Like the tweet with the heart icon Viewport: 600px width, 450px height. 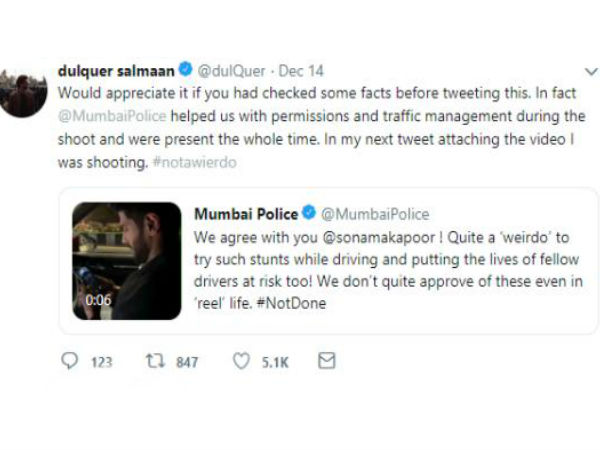coord(240,362)
